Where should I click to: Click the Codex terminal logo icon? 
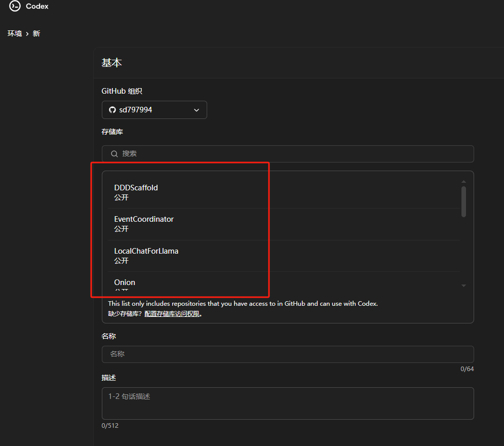(15, 7)
